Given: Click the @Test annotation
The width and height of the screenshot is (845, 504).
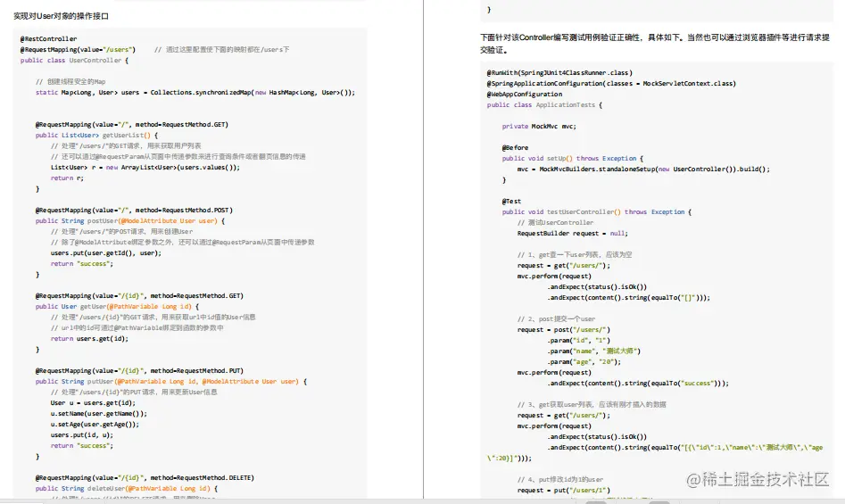Looking at the screenshot, I should (512, 201).
